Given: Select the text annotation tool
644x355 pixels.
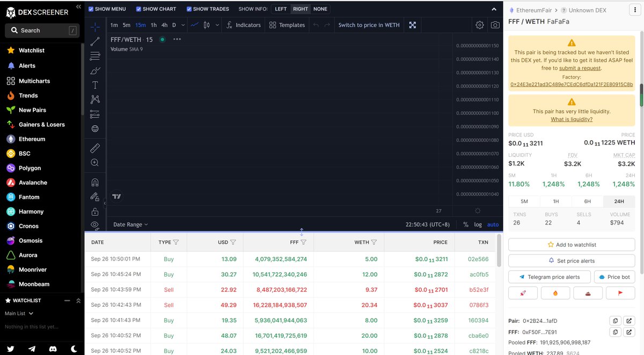Looking at the screenshot, I should (95, 85).
